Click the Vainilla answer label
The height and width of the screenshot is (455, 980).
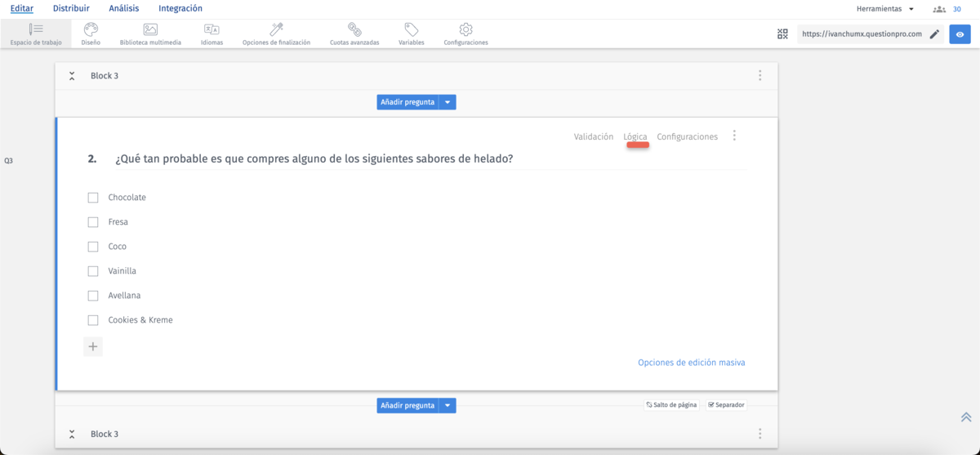[122, 271]
